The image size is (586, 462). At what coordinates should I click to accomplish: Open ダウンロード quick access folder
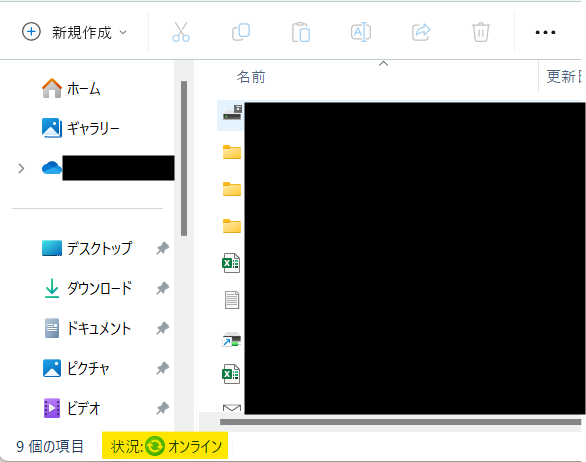click(x=88, y=288)
